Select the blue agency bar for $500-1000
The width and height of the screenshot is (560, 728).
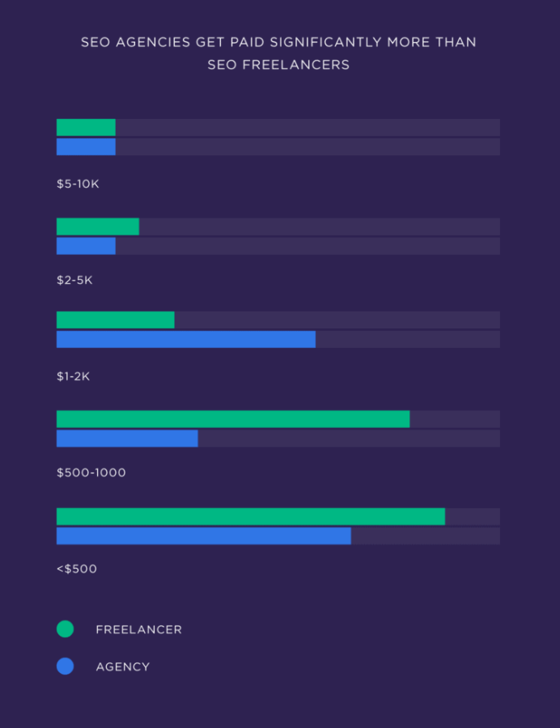coord(127,438)
